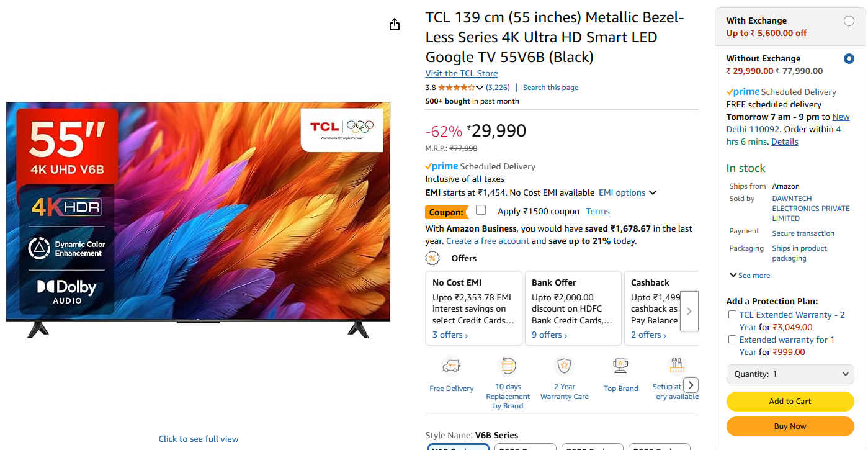
Task: Click the Free Delivery truck icon
Action: tap(451, 366)
